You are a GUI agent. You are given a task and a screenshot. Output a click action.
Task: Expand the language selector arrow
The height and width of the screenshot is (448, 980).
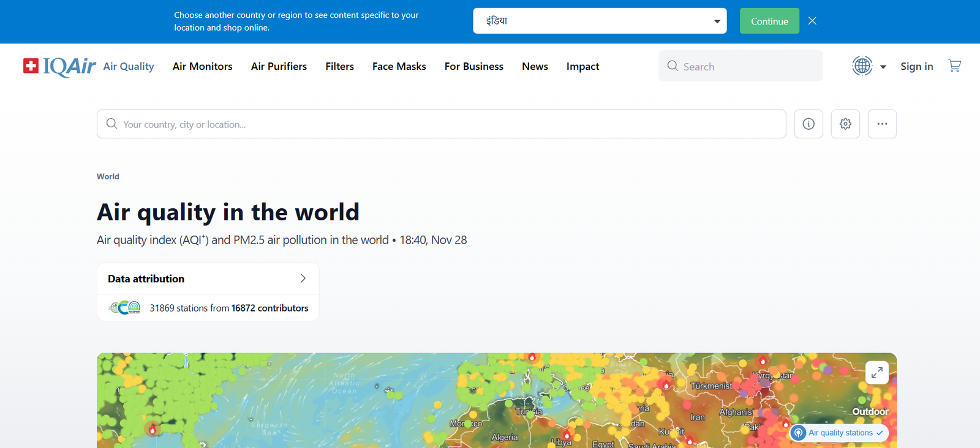pyautogui.click(x=883, y=67)
